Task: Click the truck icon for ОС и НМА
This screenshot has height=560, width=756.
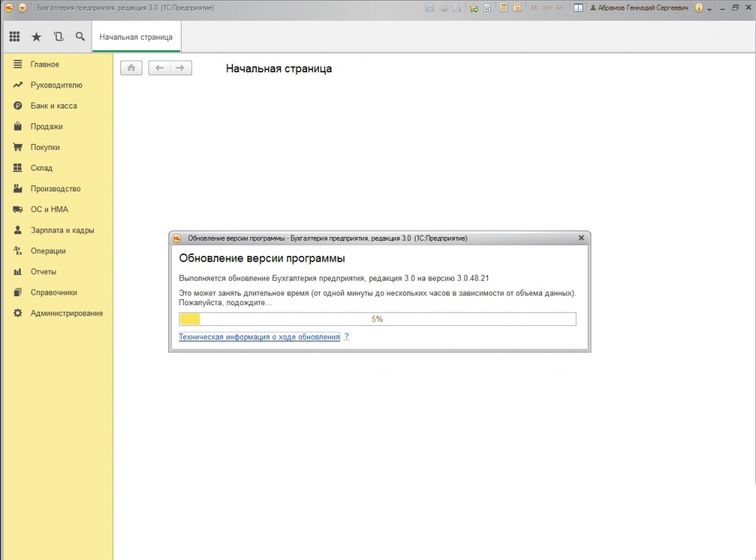Action: tap(18, 209)
